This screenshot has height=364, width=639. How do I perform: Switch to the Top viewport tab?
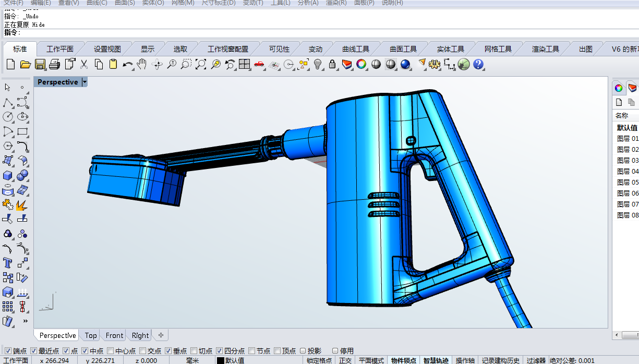coord(91,335)
